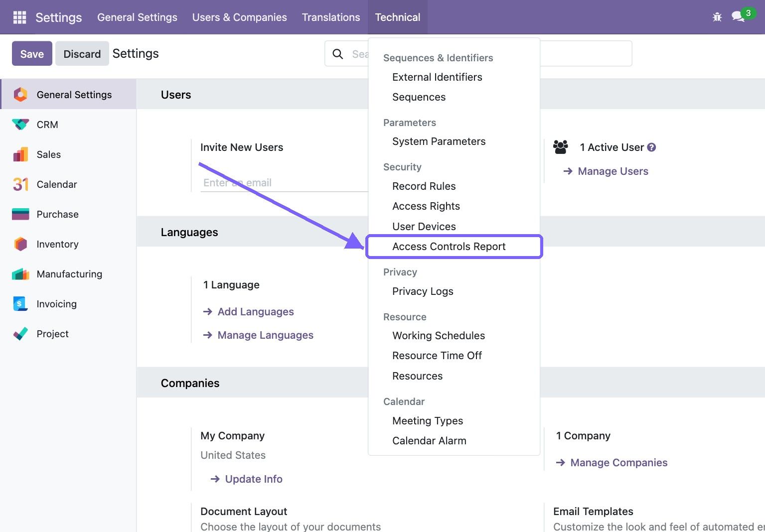
Task: Select Inventory in the settings sidebar
Action: (x=68, y=244)
